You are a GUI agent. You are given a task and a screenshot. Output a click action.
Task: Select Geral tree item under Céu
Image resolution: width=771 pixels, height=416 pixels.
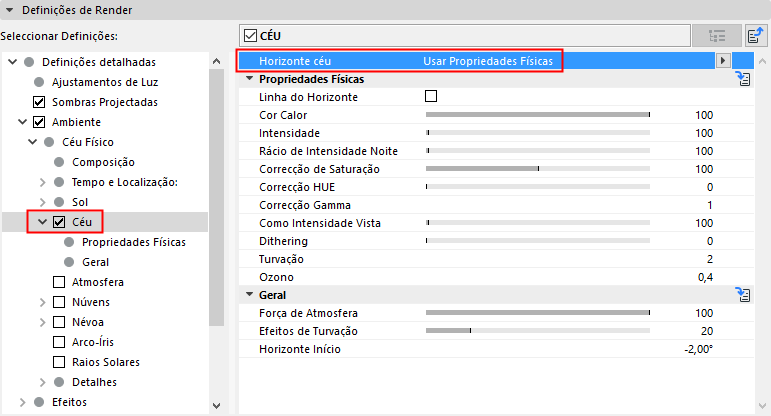click(95, 262)
